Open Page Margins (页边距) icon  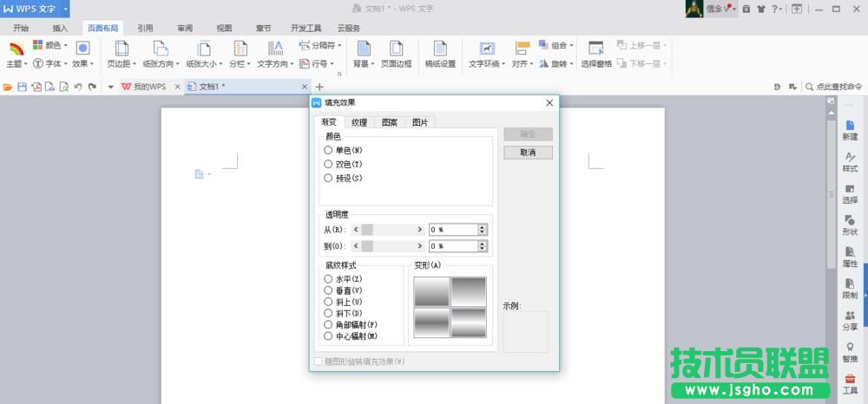click(122, 49)
